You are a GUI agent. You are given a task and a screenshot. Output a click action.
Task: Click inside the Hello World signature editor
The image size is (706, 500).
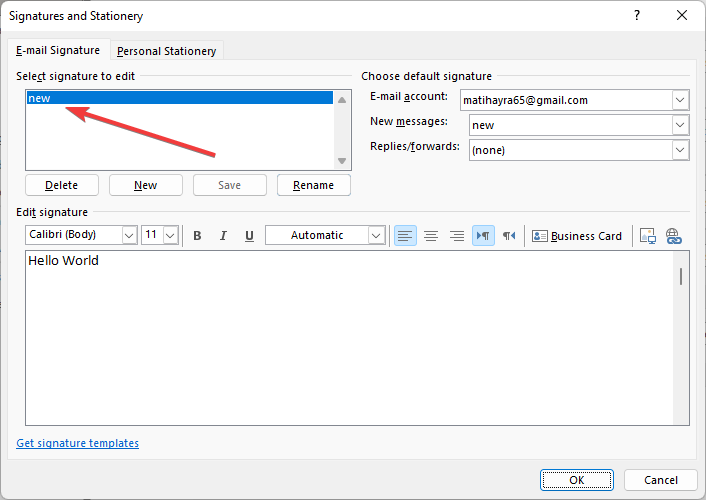pyautogui.click(x=349, y=338)
